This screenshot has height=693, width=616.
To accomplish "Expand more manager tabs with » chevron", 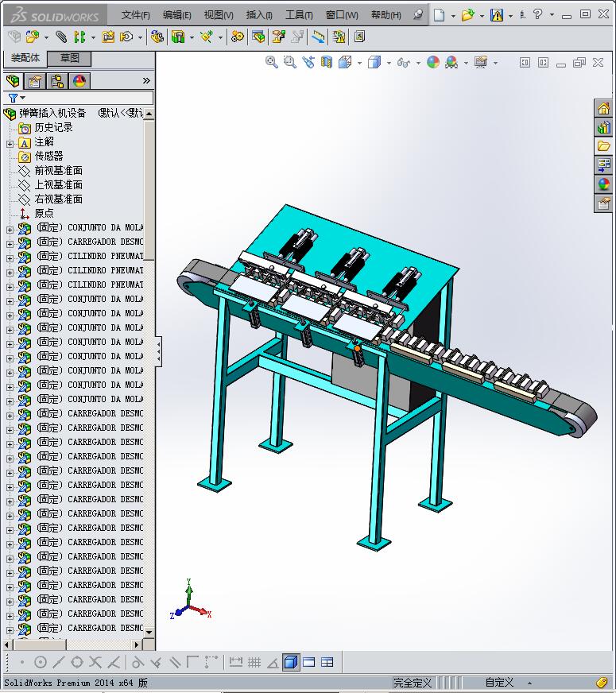I will pyautogui.click(x=146, y=80).
